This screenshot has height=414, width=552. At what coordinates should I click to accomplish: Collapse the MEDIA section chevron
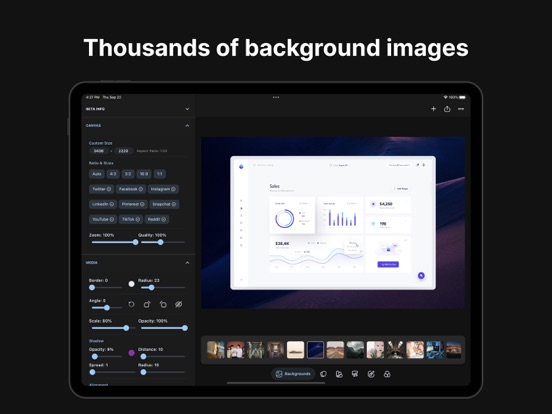click(187, 263)
